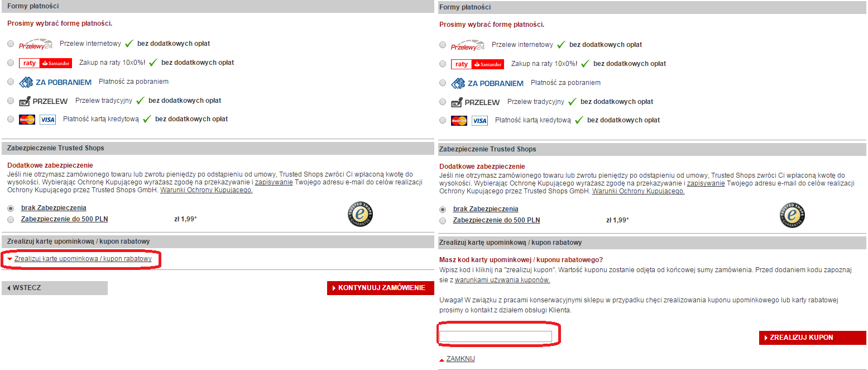Click the MasterCard logo in left panel
Image resolution: width=868 pixels, height=370 pixels.
[x=27, y=119]
